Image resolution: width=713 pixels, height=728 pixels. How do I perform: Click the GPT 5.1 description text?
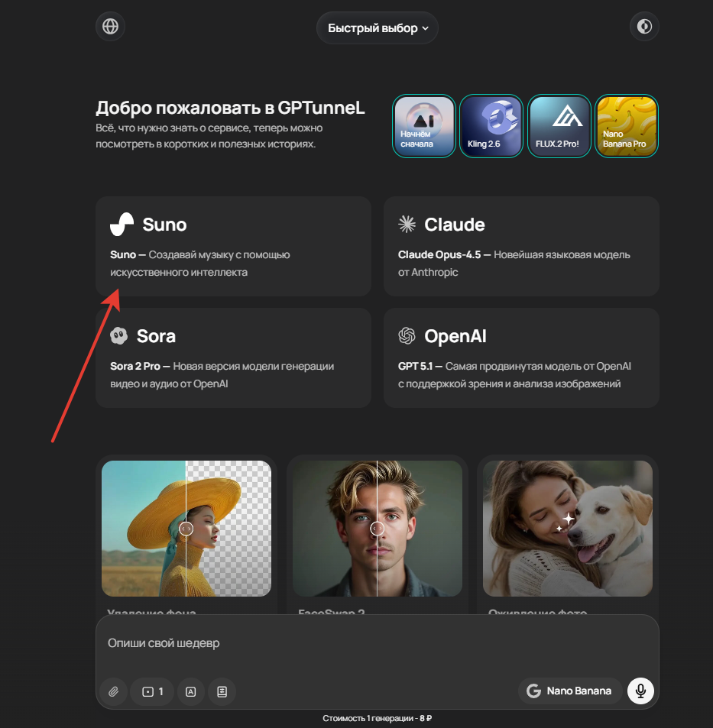point(514,374)
